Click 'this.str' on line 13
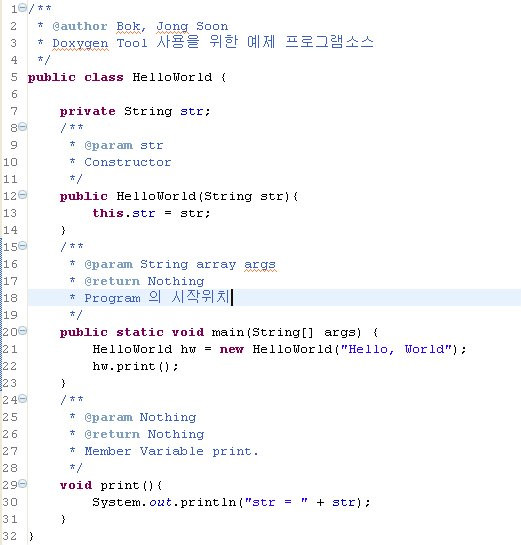This screenshot has width=521, height=545. [x=124, y=213]
